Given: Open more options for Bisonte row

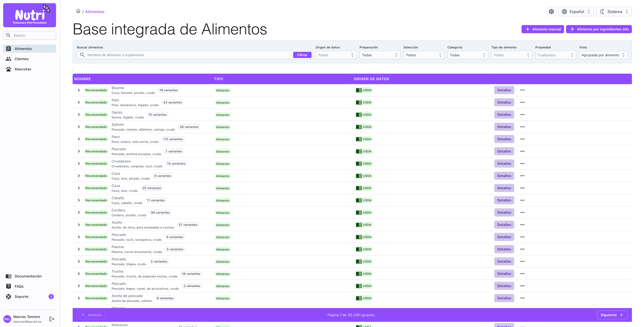Looking at the screenshot, I should tap(522, 90).
